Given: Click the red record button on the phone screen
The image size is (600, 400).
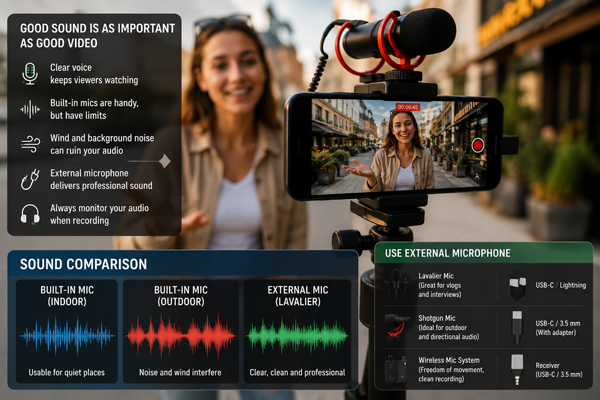Looking at the screenshot, I should (478, 145).
